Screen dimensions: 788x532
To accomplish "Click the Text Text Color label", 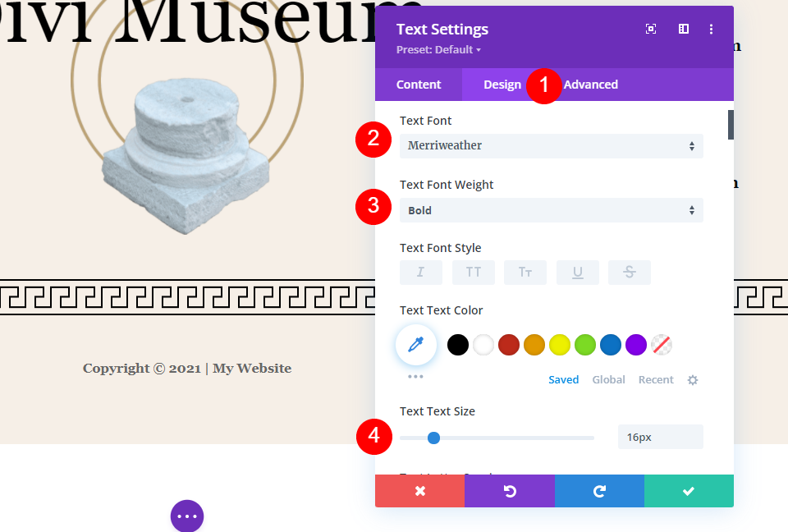I will pos(442,310).
